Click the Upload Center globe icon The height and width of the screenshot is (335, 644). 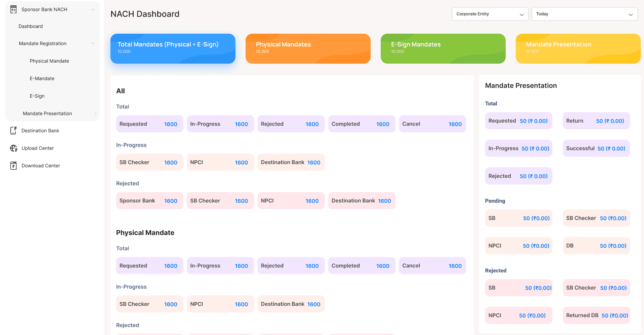13,148
